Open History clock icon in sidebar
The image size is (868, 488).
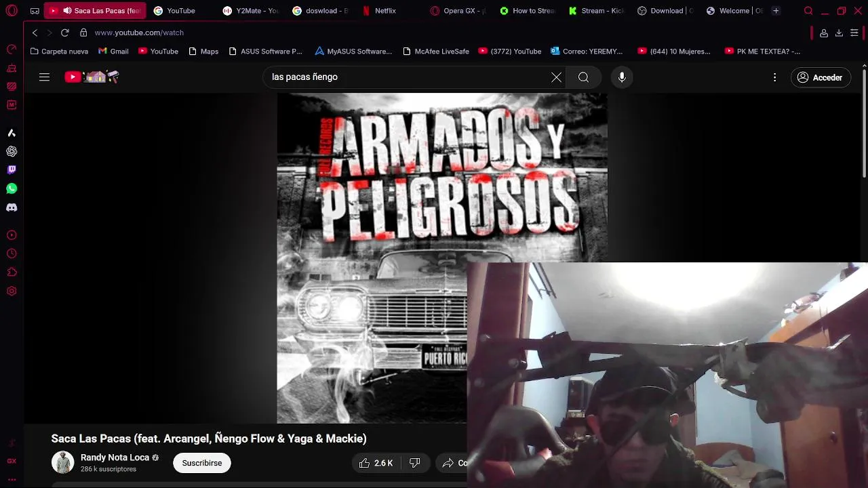pyautogui.click(x=12, y=253)
